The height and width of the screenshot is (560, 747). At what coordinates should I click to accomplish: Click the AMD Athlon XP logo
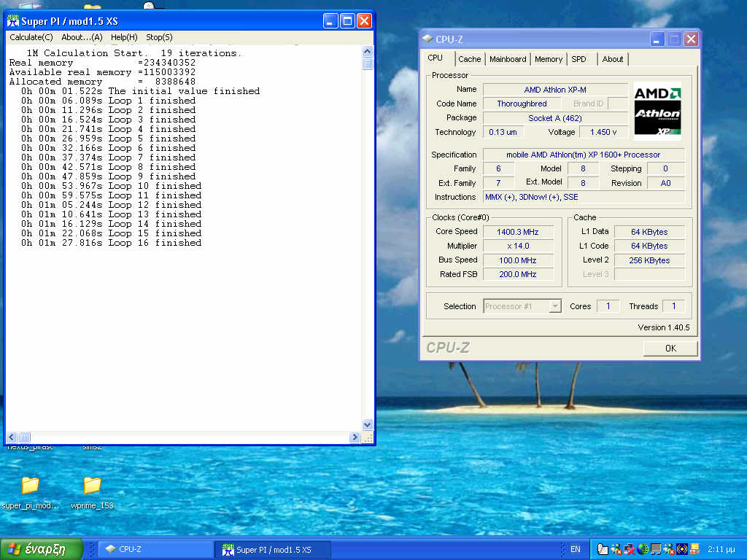[x=657, y=111]
